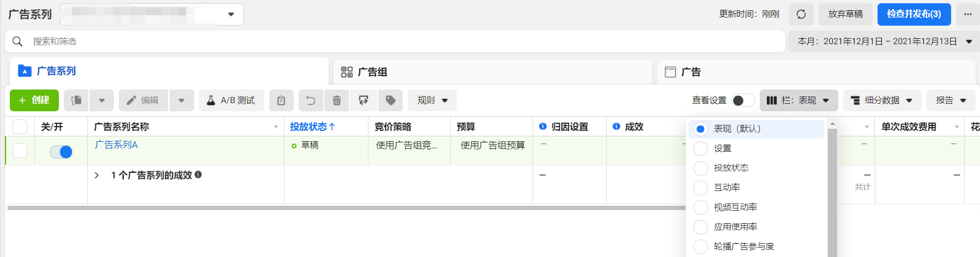Click the undo arrow icon
This screenshot has width=980, height=257.
[x=311, y=100]
